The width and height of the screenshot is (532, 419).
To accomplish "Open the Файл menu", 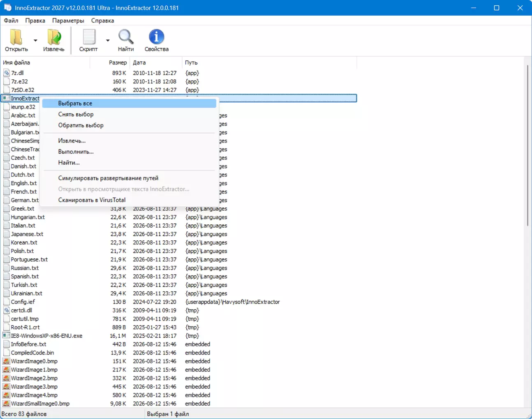I will [11, 21].
